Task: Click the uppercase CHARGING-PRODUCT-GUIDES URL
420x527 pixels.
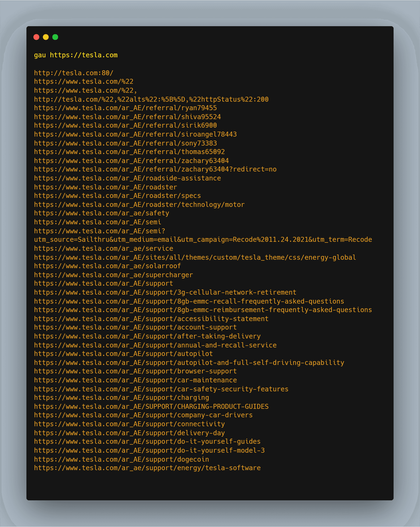Action: click(151, 406)
